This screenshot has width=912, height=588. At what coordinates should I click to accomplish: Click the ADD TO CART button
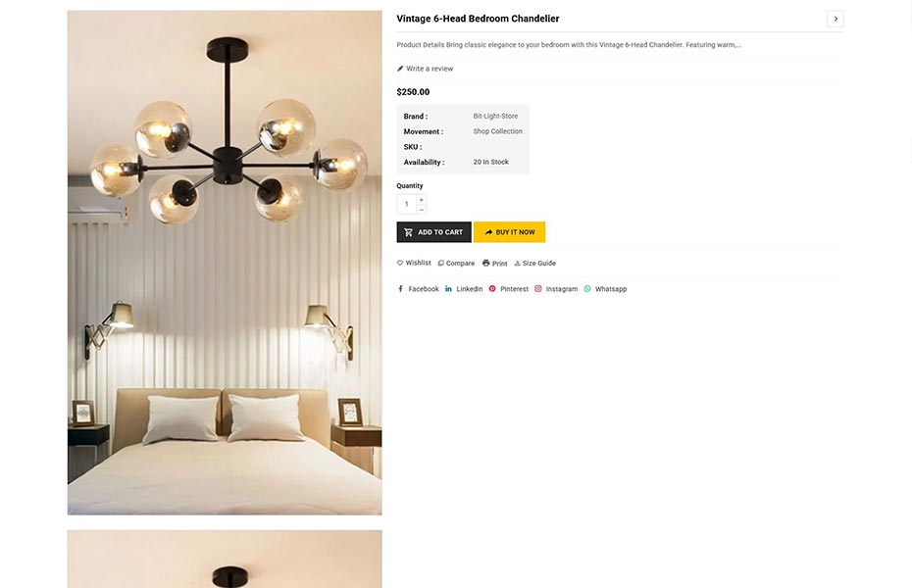433,232
